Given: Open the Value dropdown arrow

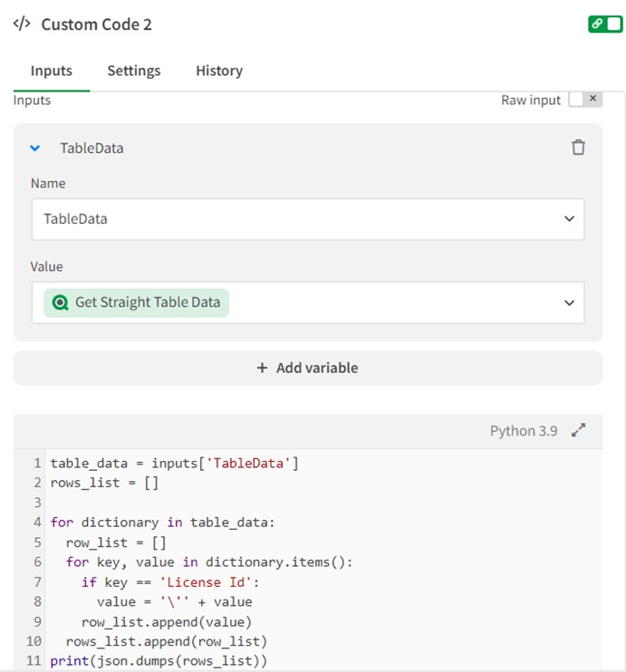Looking at the screenshot, I should tap(569, 303).
